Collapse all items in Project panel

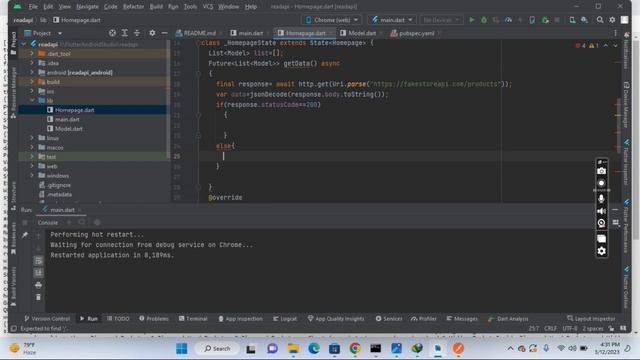(x=137, y=33)
